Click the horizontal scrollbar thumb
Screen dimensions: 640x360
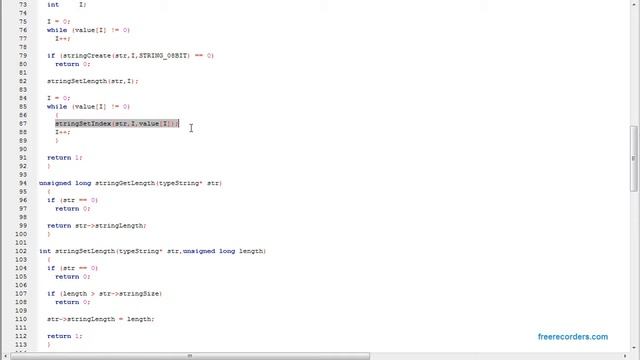click(190, 356)
